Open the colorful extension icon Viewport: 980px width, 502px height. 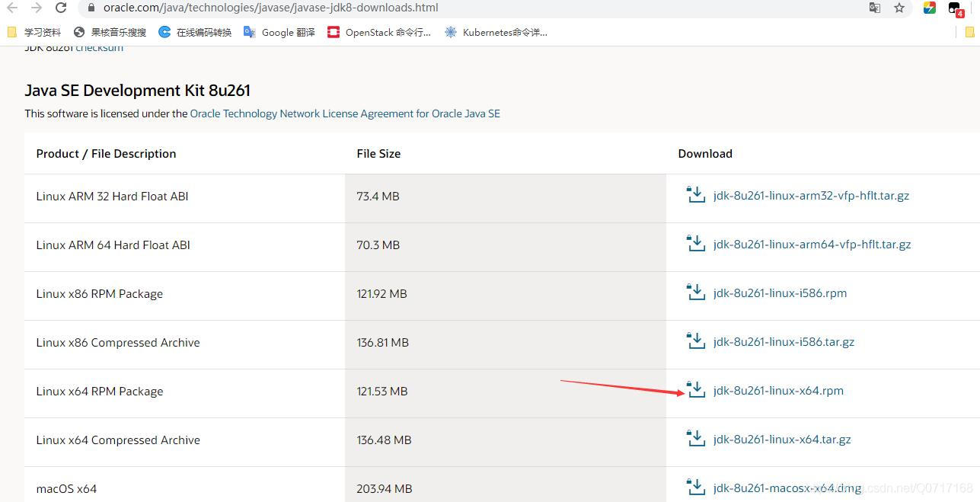[x=930, y=8]
